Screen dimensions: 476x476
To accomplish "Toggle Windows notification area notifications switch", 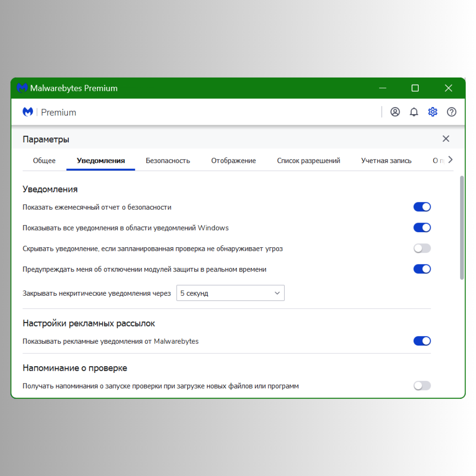I will [x=422, y=228].
